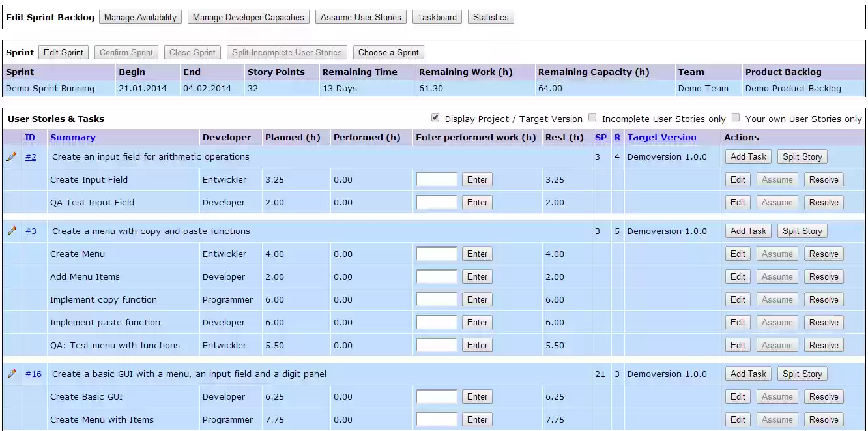Click Manage Availability
The width and height of the screenshot is (868, 431).
click(139, 17)
